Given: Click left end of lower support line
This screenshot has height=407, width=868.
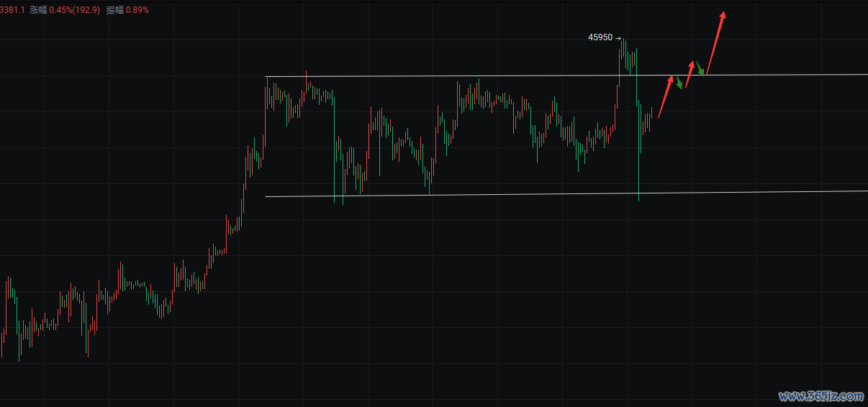Looking at the screenshot, I should (x=267, y=196).
